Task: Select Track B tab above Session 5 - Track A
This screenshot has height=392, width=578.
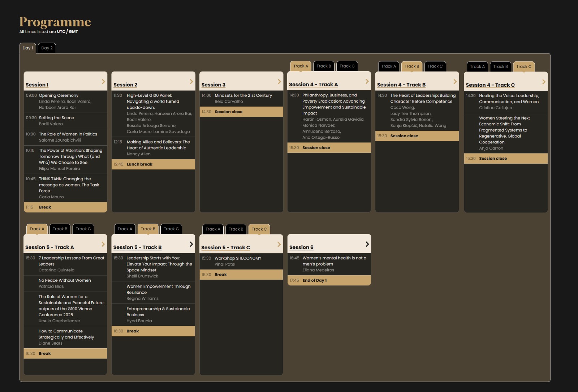Action: (60, 229)
